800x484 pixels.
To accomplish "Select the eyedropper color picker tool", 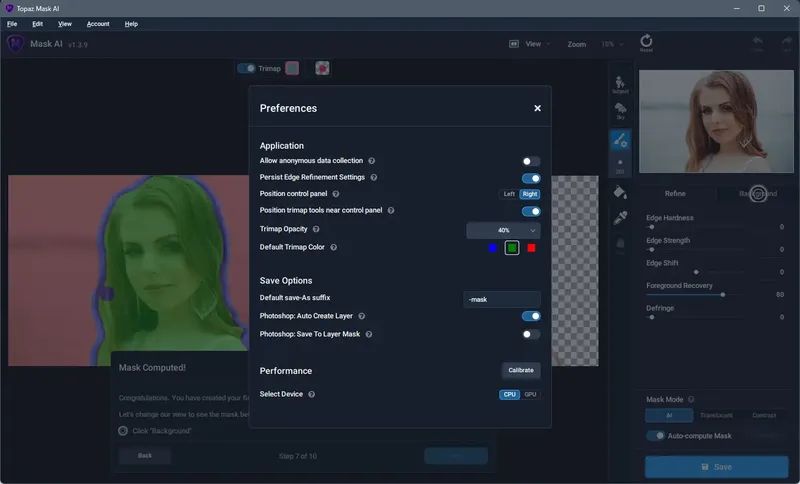I will click(620, 218).
